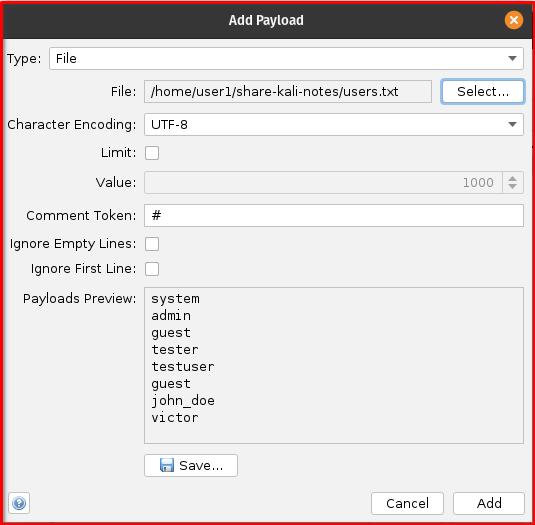Enable the Limit checkbox

coord(152,153)
